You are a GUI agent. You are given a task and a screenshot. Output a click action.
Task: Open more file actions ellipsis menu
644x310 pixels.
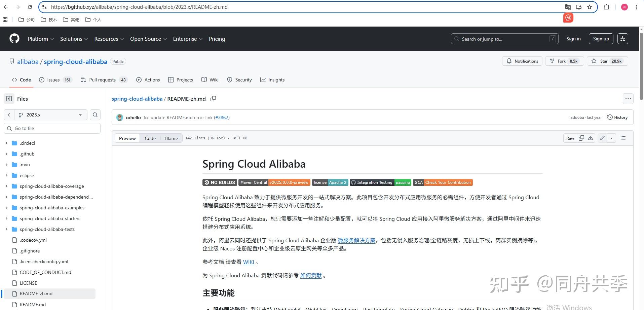[628, 99]
